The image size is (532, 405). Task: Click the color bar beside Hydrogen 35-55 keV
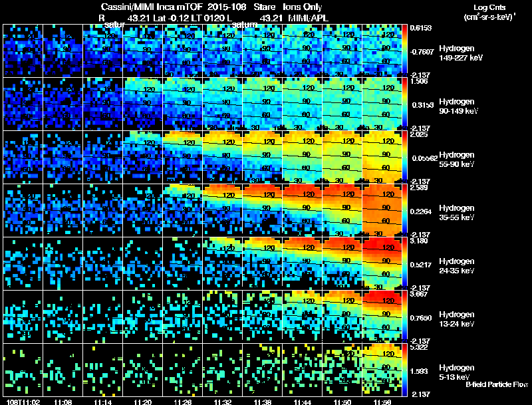pyautogui.click(x=404, y=210)
